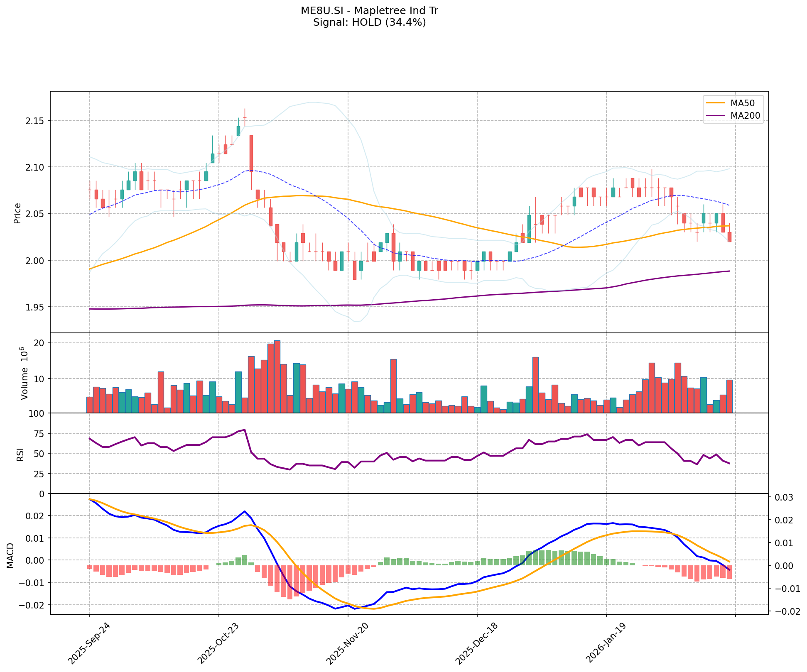
Task: Click the Signal: HOLD (34.4%) text
Action: click(x=369, y=22)
